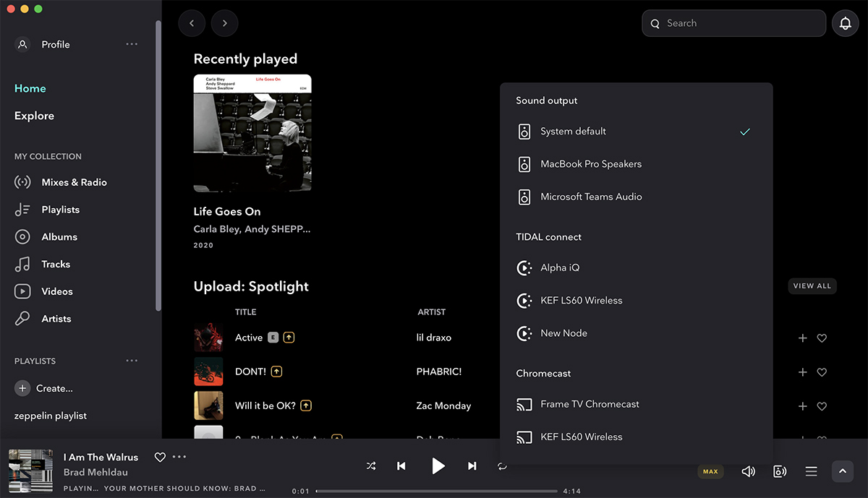Viewport: 868px width, 498px height.
Task: Toggle repeat mode
Action: pos(503,466)
